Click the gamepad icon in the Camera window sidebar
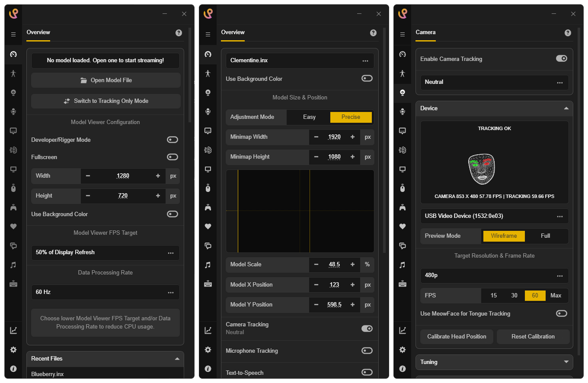 403,207
